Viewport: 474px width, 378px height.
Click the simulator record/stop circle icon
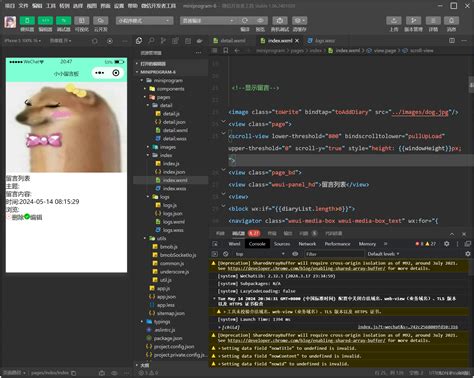(x=110, y=41)
